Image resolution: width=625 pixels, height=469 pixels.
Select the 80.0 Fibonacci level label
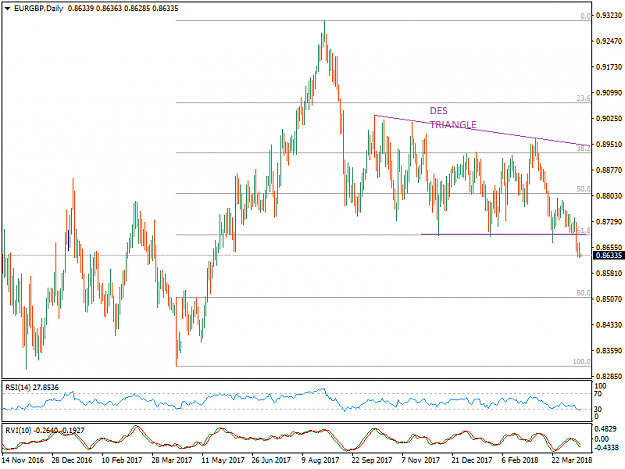583,293
